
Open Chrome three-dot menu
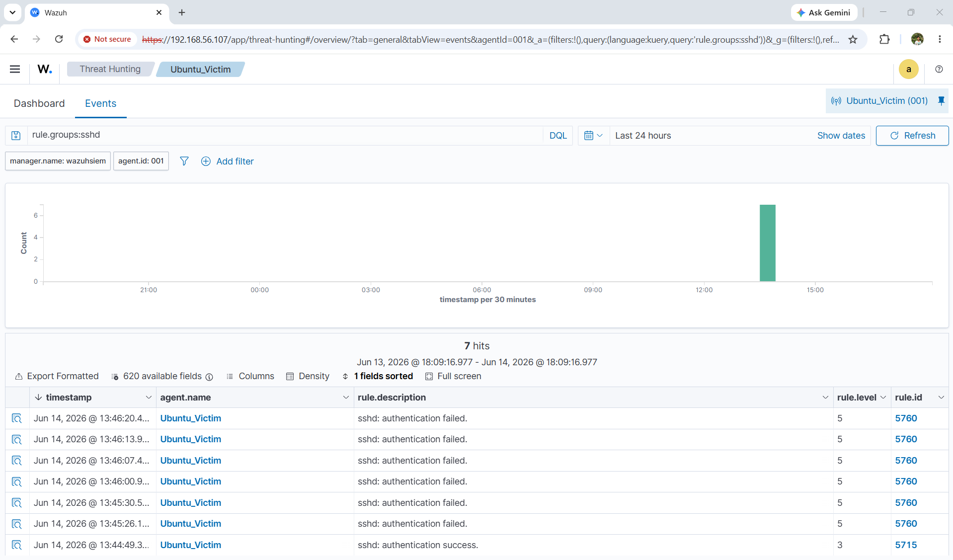pyautogui.click(x=940, y=39)
